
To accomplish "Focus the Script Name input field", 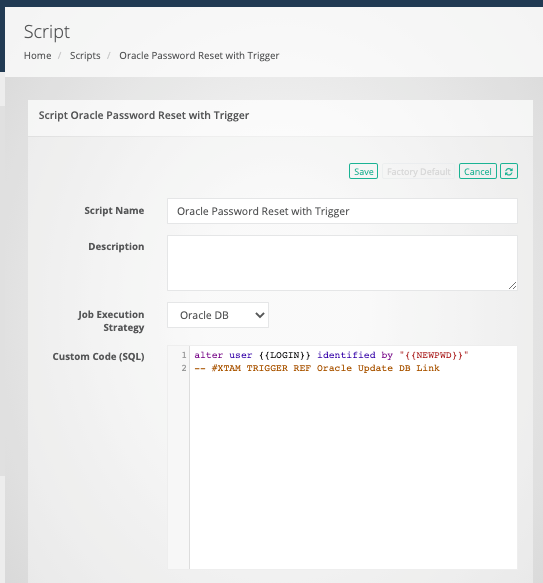I will (342, 211).
